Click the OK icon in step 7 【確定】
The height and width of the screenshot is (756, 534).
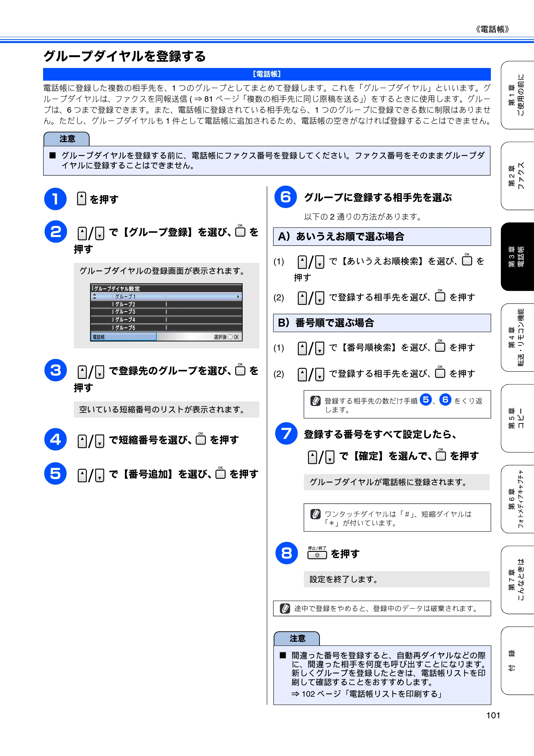coord(441,455)
